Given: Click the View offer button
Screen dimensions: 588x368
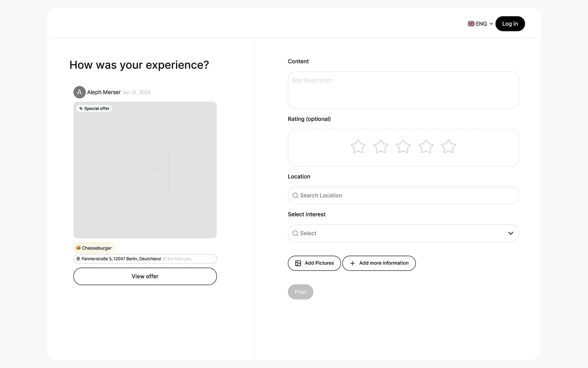Looking at the screenshot, I should [x=145, y=276].
